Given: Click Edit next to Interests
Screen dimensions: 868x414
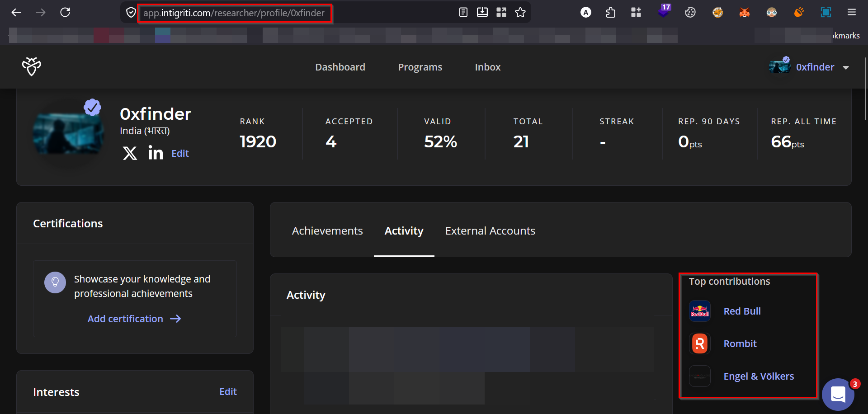Looking at the screenshot, I should [228, 392].
